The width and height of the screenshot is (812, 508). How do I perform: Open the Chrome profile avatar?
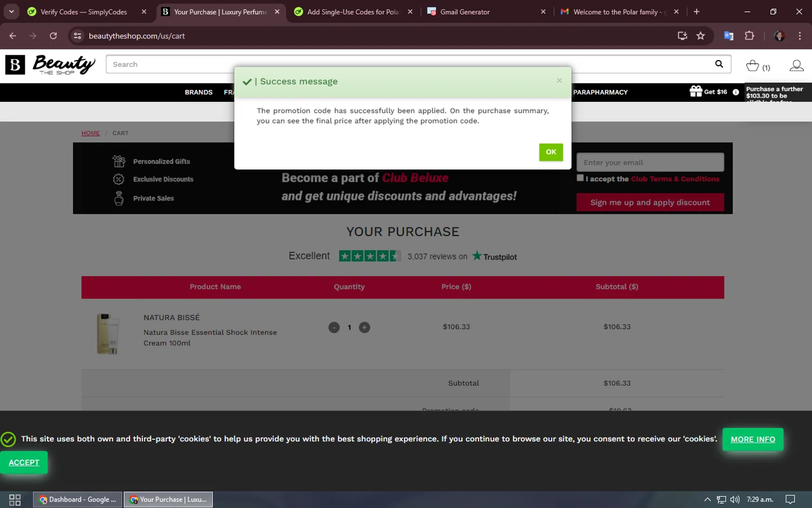(x=780, y=36)
